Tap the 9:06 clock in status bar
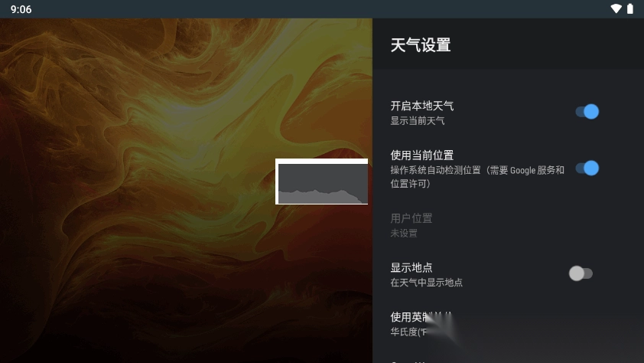The height and width of the screenshot is (363, 644). click(x=21, y=9)
